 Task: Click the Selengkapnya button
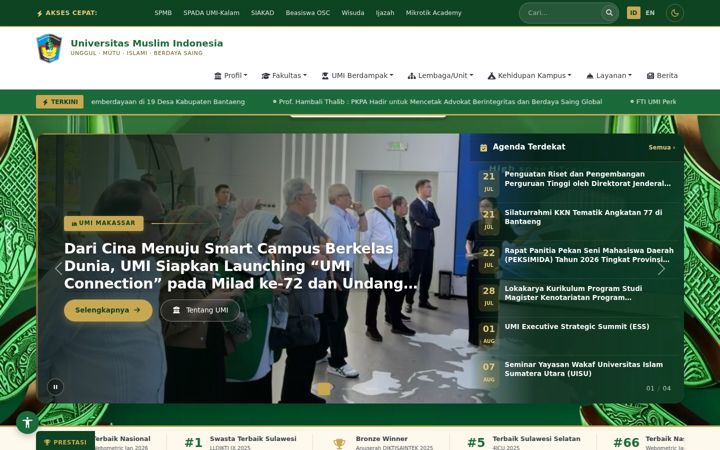point(108,310)
